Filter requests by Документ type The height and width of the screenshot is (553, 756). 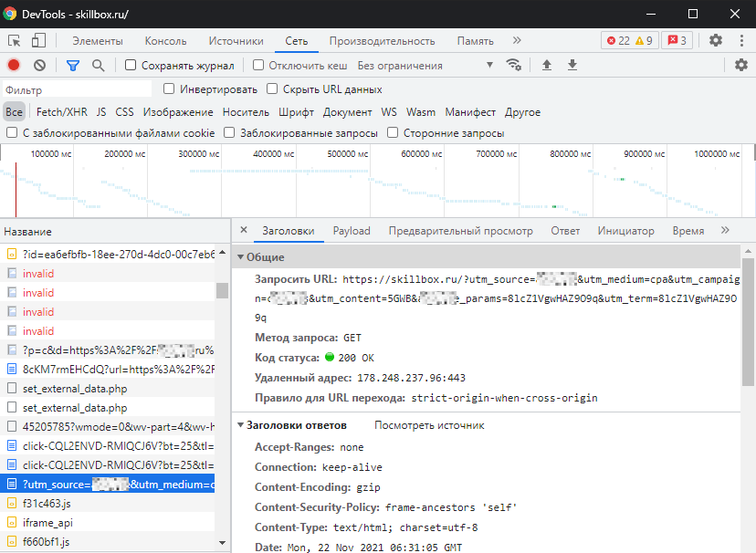tap(347, 112)
